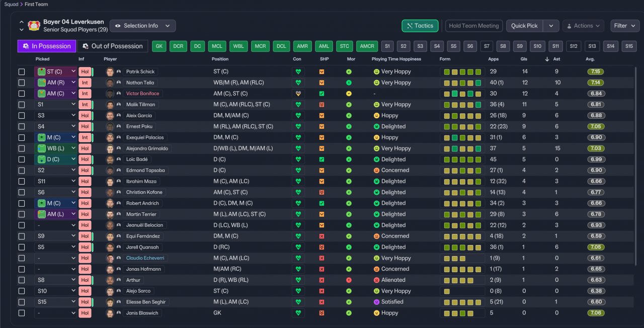Click Alejandro Grimaldo's player portrait

pos(110,148)
